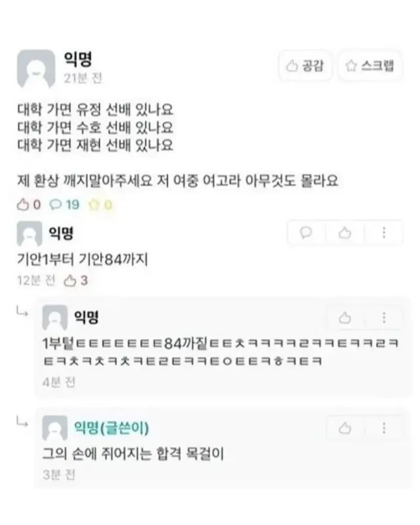Viewport: 420px width, 525px height.
Task: Click the post author name 익명
Action: [x=78, y=60]
